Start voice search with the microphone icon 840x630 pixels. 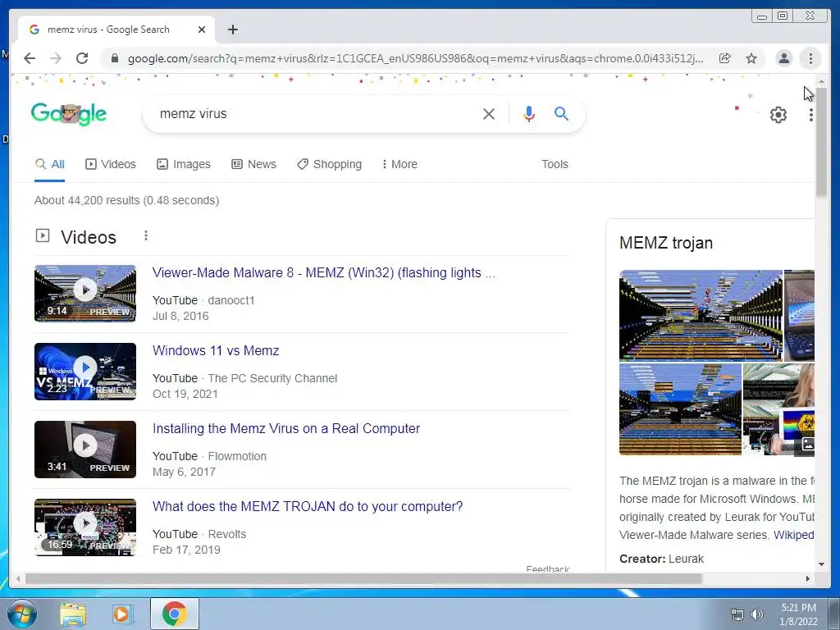tap(529, 113)
